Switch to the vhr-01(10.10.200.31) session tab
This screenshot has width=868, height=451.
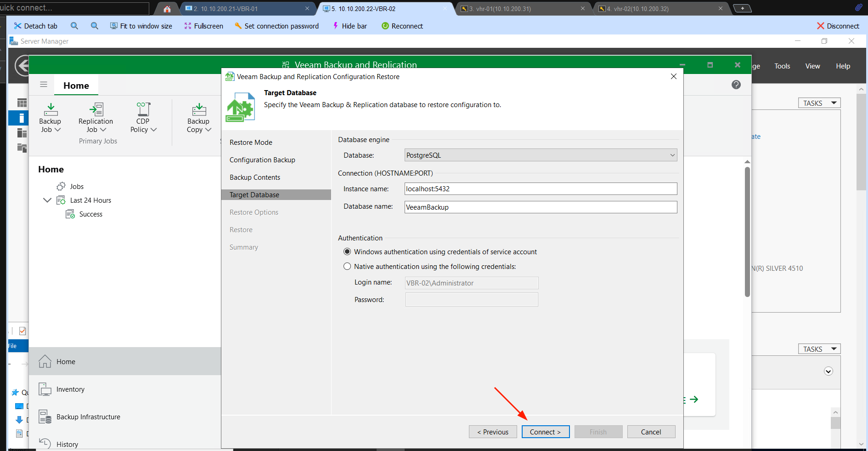pyautogui.click(x=523, y=9)
